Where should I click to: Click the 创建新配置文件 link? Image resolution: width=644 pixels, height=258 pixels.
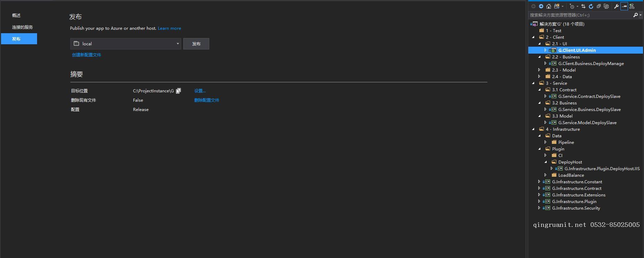(x=87, y=55)
